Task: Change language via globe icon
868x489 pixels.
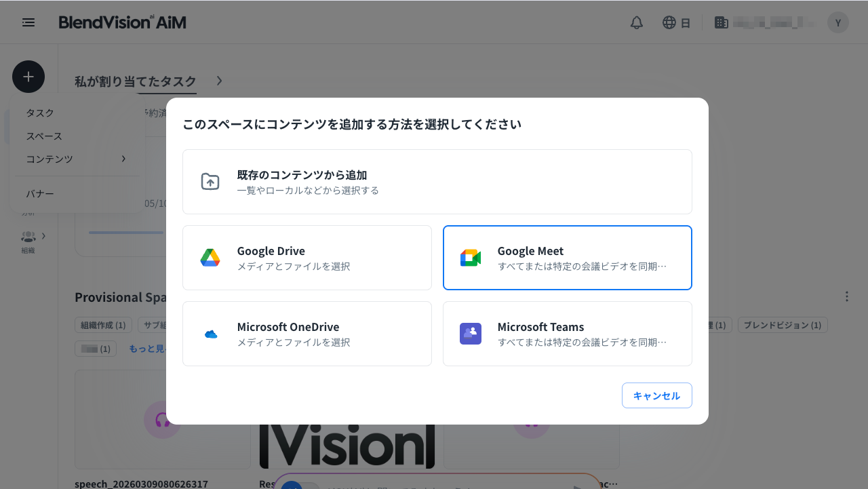Action: (x=669, y=22)
